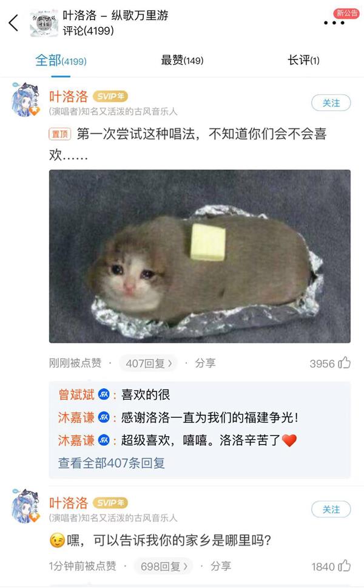Tap 分享 under the pinned comment

pyautogui.click(x=205, y=363)
